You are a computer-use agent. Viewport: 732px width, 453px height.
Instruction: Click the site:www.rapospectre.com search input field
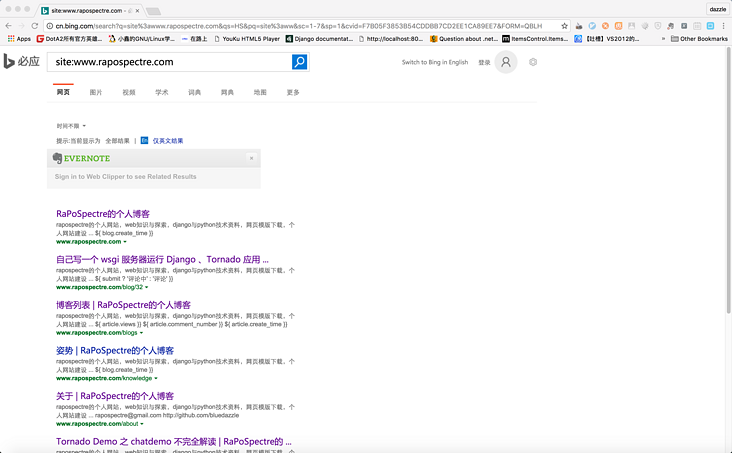point(170,62)
